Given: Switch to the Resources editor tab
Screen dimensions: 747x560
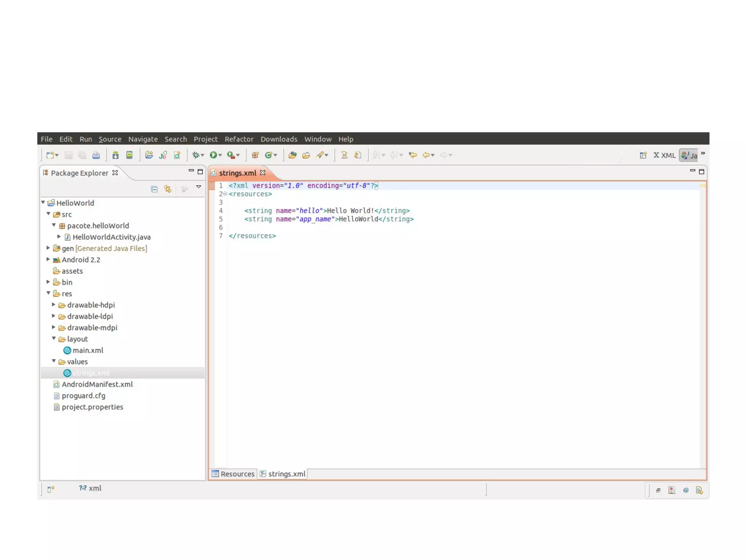Looking at the screenshot, I should tap(233, 474).
